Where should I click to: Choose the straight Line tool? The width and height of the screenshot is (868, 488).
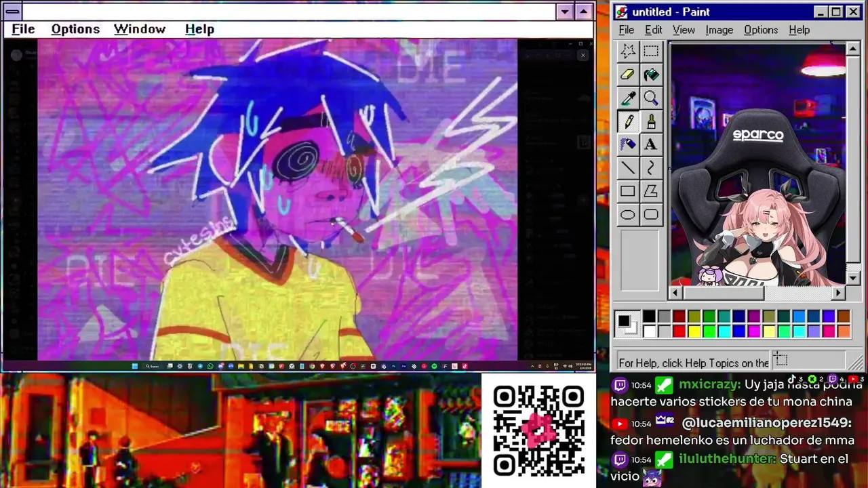click(628, 168)
